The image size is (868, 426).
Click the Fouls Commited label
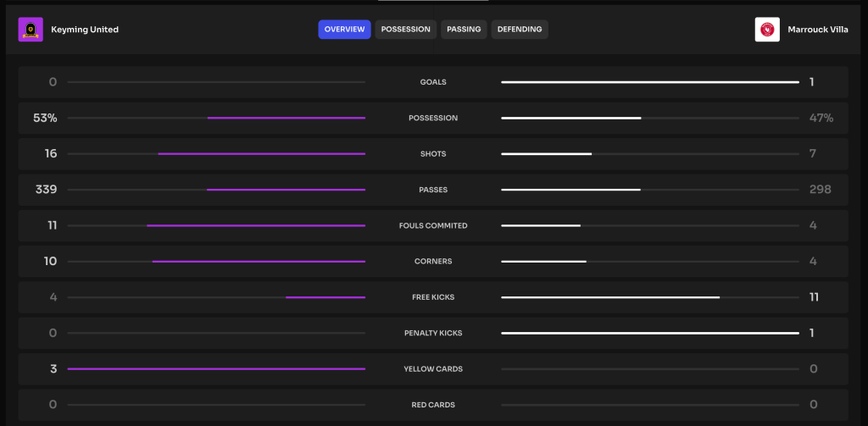433,226
